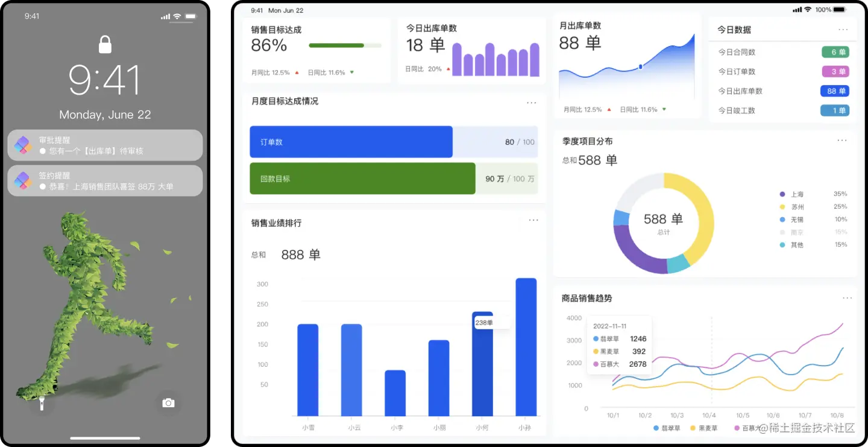Click the 今日合同数 row label
Image resolution: width=868 pixels, height=447 pixels.
click(737, 52)
